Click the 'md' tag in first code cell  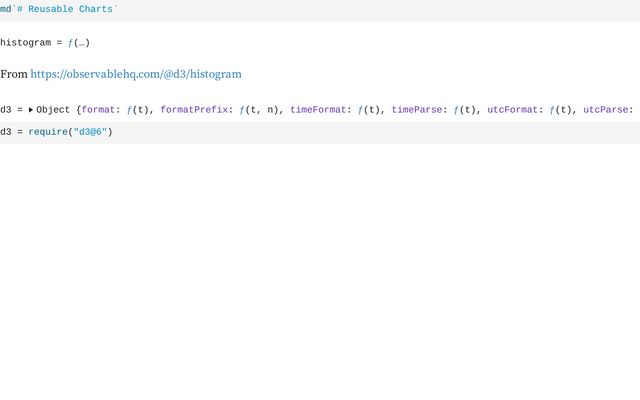(x=5, y=8)
